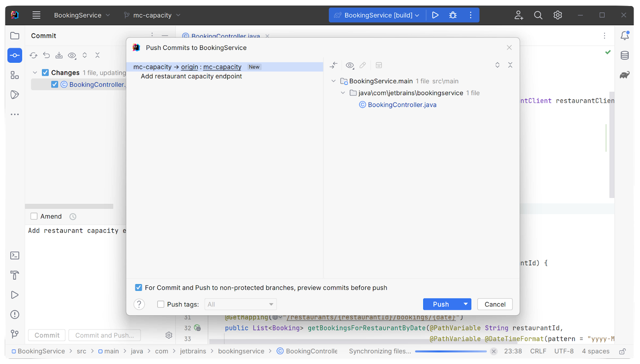Viewport: 640px width, 364px height.
Task: Open the Problems tool window
Action: pos(15,314)
